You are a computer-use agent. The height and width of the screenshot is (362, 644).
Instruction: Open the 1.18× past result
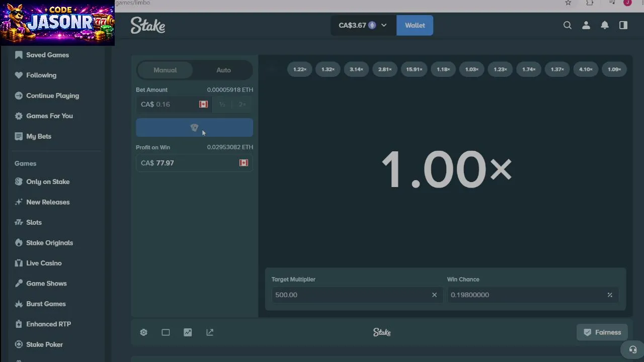tap(443, 69)
